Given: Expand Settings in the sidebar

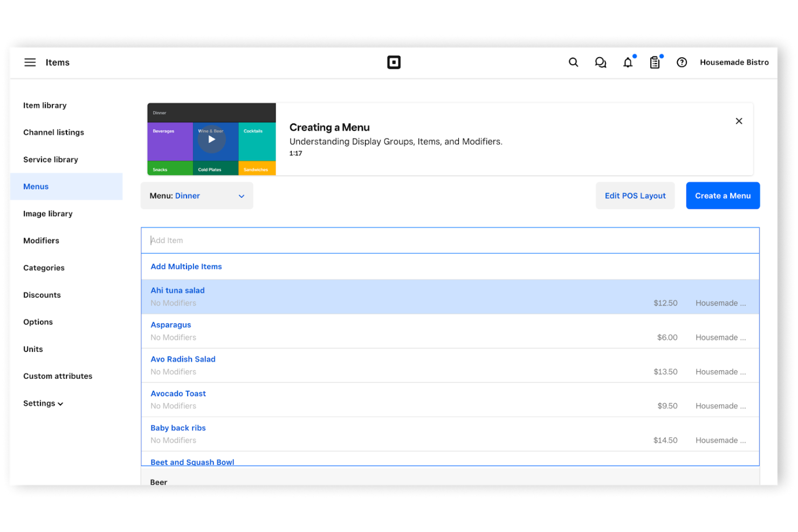Looking at the screenshot, I should (x=43, y=403).
